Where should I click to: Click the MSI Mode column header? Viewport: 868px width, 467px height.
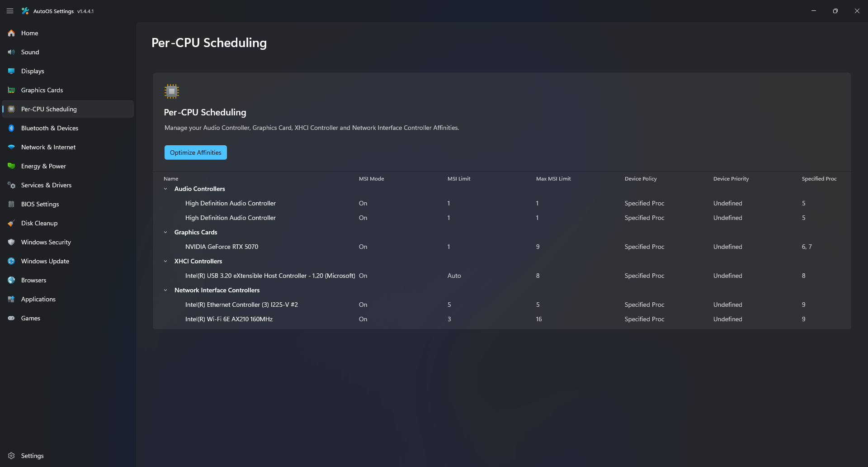pos(372,179)
